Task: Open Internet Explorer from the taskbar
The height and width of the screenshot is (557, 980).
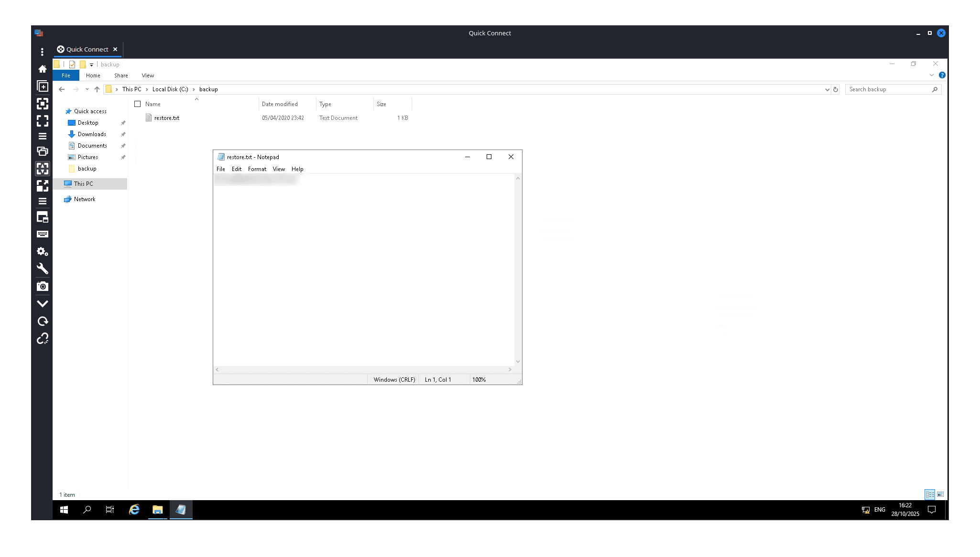Action: coord(134,510)
